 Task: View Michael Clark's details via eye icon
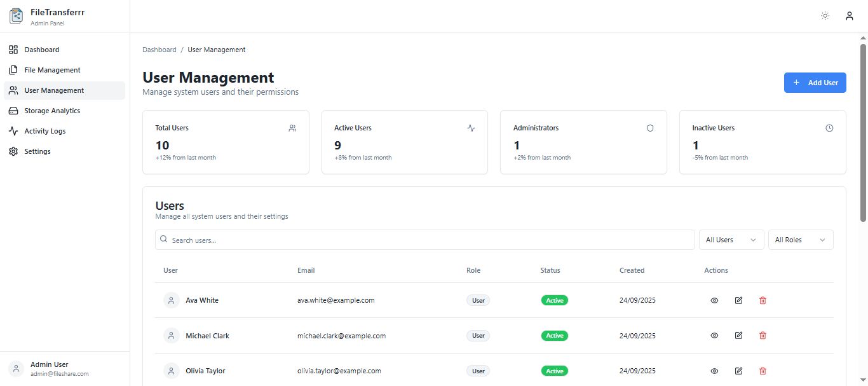714,335
